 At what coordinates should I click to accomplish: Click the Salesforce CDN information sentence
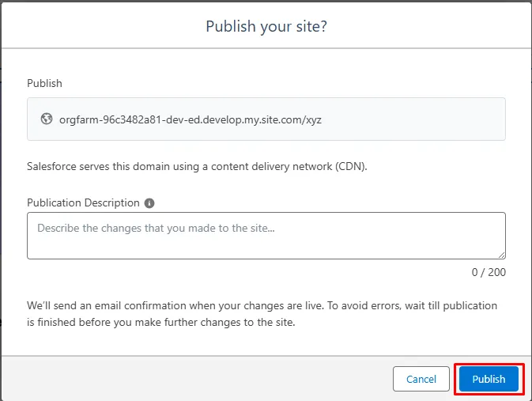pyautogui.click(x=197, y=166)
